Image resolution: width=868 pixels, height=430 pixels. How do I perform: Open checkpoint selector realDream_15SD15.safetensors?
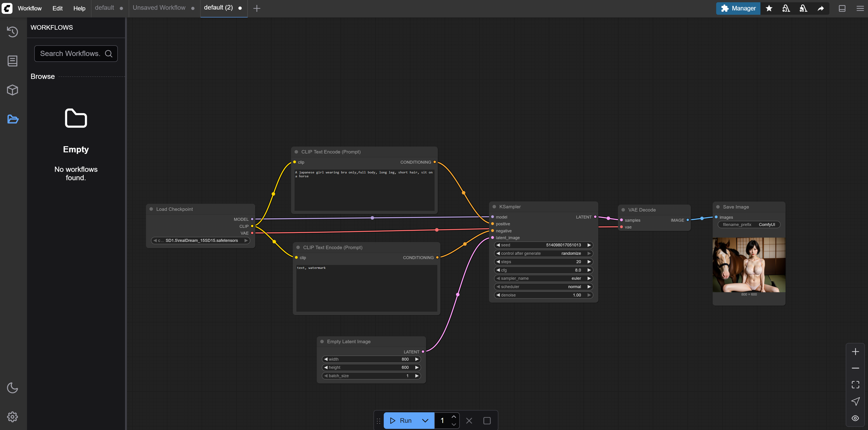[x=201, y=241]
